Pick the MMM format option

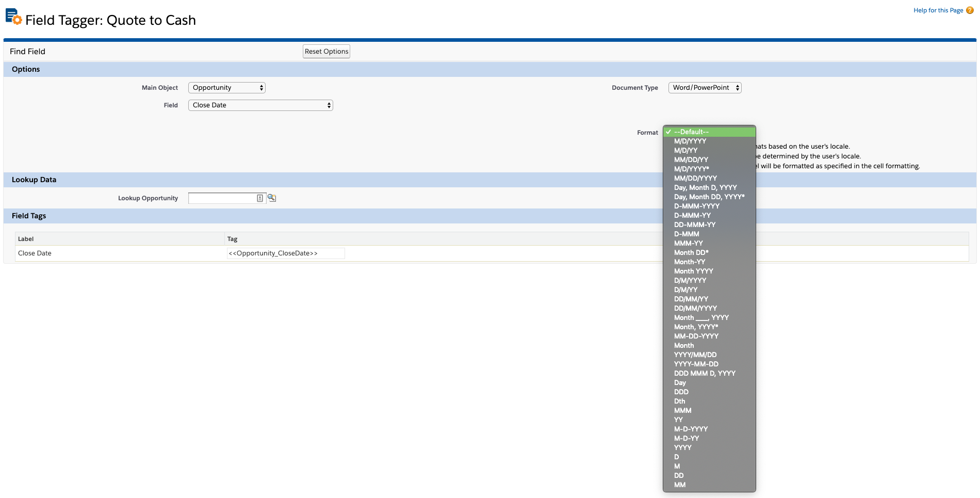click(x=709, y=411)
